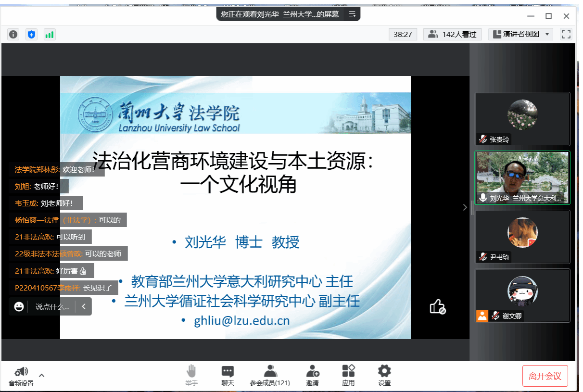Click the email ghliu@lzu.edu.cn on the slide
Image resolution: width=583 pixels, height=392 pixels.
pyautogui.click(x=242, y=320)
